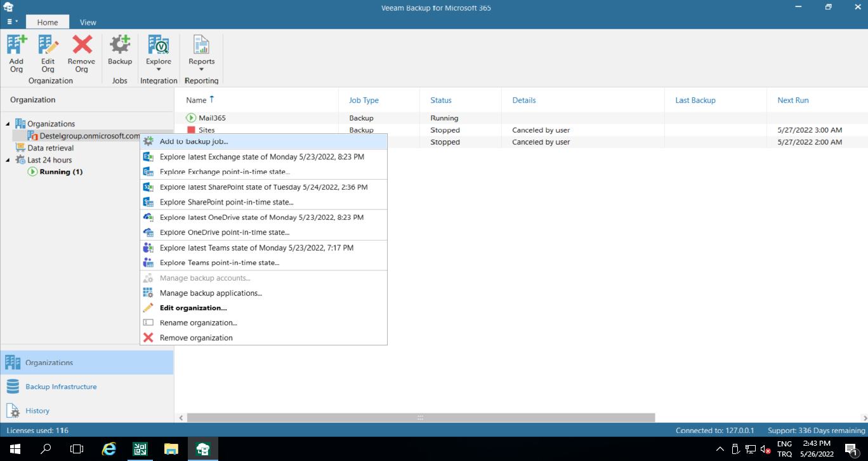Click the horizontal scrollbar thumb
The image size is (868, 461).
[x=421, y=418]
